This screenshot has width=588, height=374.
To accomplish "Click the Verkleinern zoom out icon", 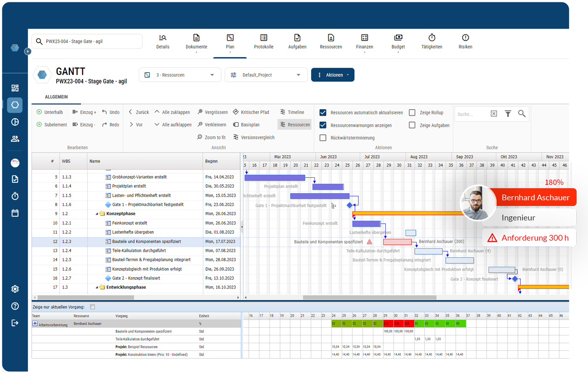I will pos(200,124).
